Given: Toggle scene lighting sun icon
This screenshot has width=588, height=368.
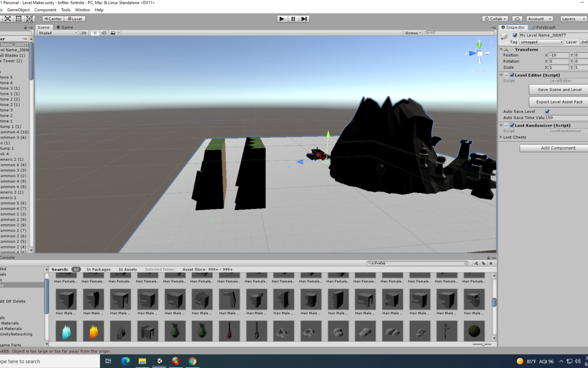Looking at the screenshot, I should pos(95,33).
